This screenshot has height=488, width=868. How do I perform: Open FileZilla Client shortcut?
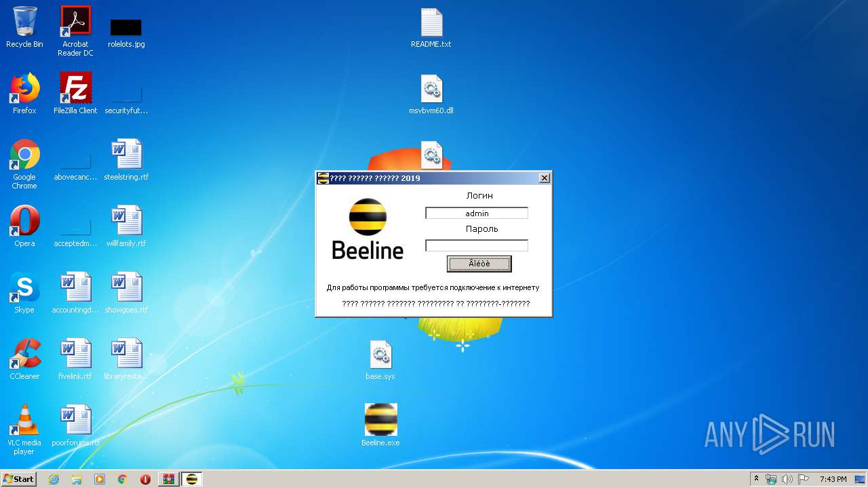pos(75,94)
